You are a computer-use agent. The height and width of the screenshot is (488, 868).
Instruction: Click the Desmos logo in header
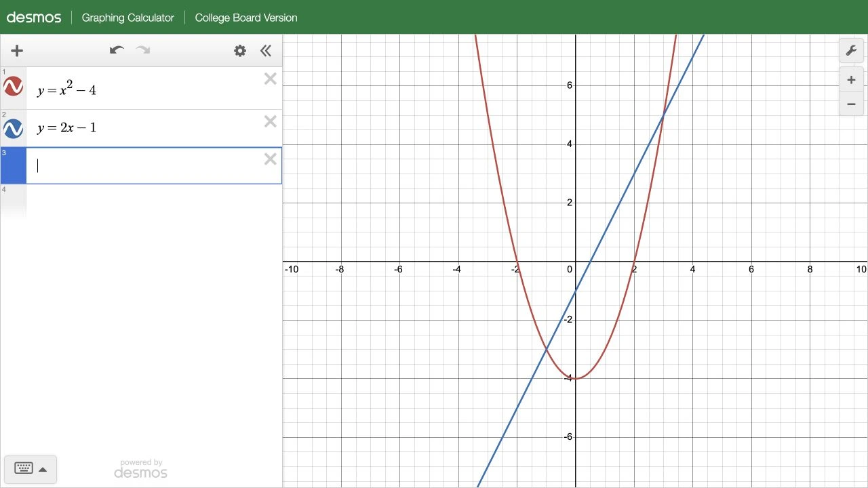[34, 18]
